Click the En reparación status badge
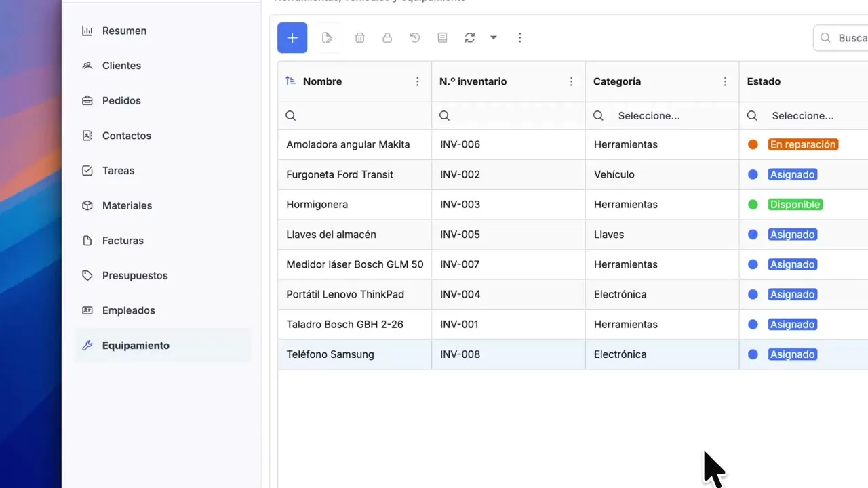 [x=803, y=144]
